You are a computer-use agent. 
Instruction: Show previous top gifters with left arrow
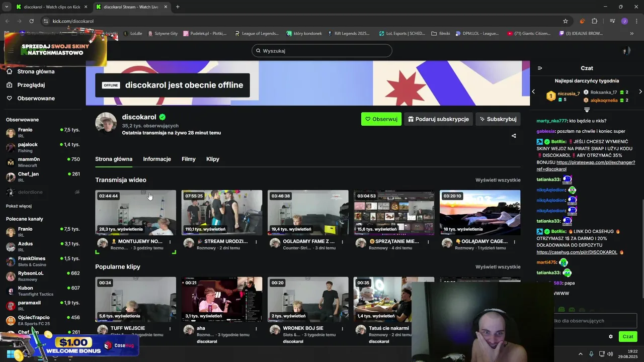tap(534, 92)
